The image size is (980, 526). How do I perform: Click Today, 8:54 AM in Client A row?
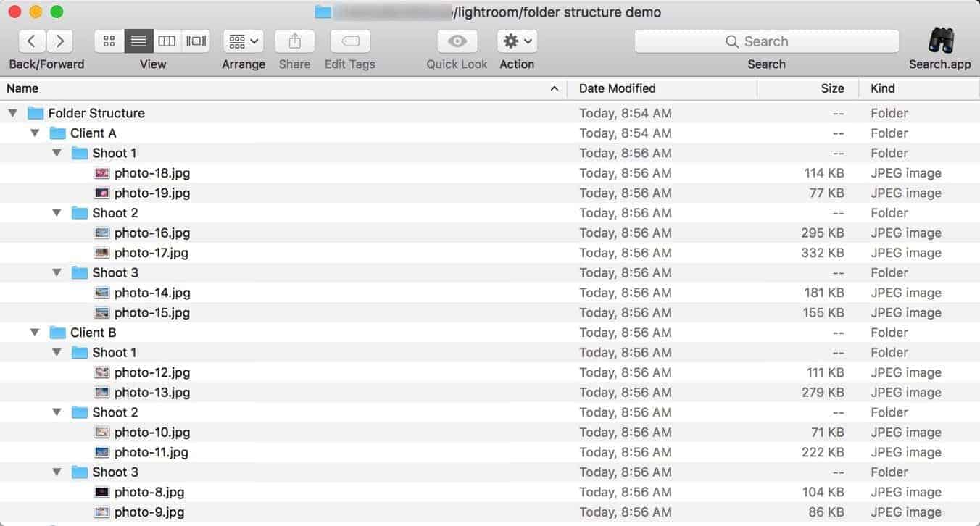click(x=626, y=133)
